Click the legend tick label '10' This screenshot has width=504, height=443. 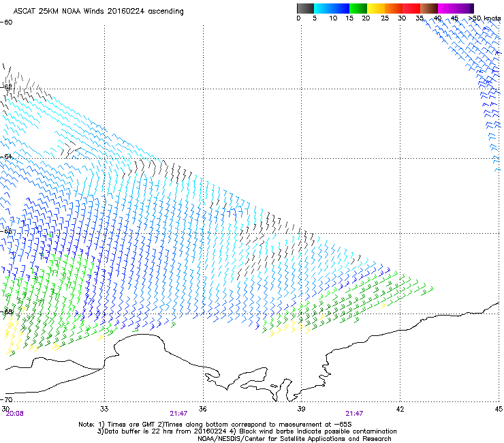pos(333,18)
